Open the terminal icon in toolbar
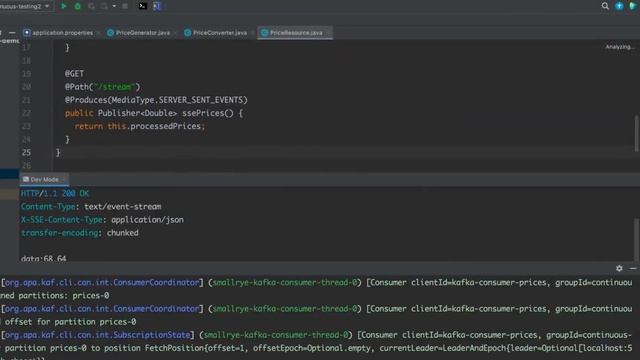Viewport: 640px width, 360px height. [142, 6]
